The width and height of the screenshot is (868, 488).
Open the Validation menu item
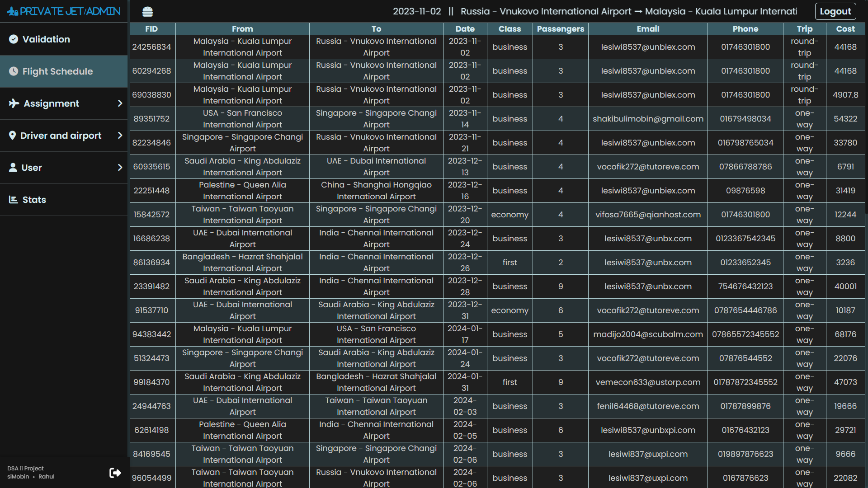click(64, 39)
